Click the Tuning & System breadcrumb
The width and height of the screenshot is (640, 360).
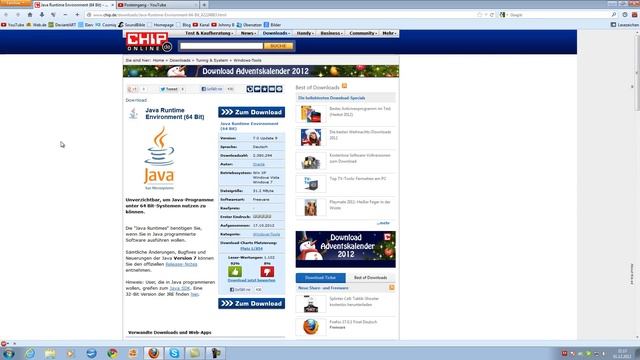(x=211, y=60)
